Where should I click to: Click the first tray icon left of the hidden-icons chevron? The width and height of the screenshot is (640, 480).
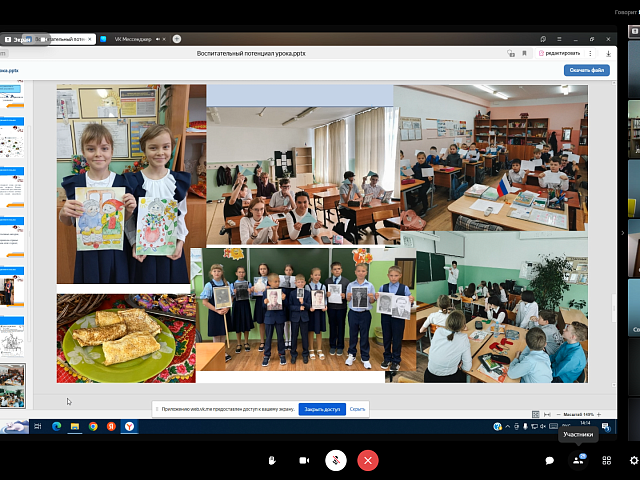coord(498,427)
